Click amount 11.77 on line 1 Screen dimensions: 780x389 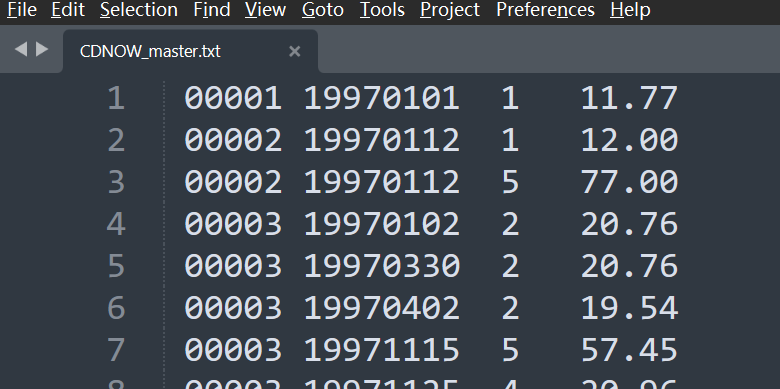coord(629,98)
